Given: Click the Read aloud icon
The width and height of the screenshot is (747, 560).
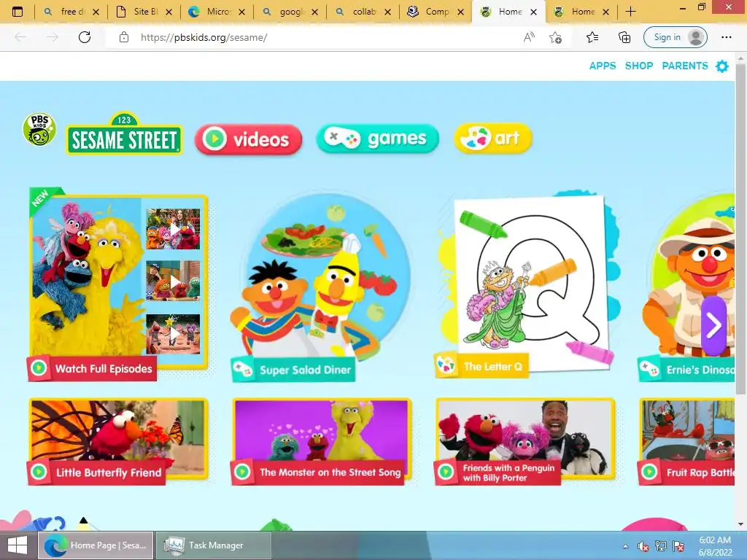Looking at the screenshot, I should 529,37.
